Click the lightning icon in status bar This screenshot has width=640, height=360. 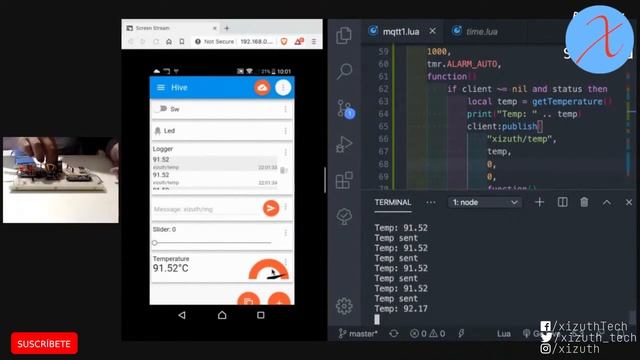[461, 334]
